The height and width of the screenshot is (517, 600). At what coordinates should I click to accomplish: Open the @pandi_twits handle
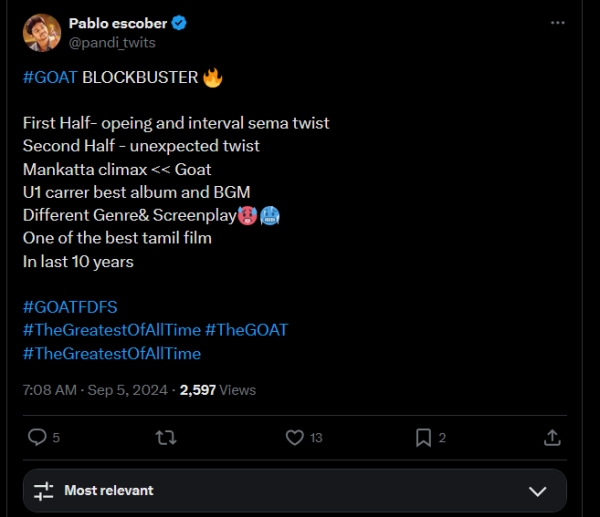click(112, 43)
